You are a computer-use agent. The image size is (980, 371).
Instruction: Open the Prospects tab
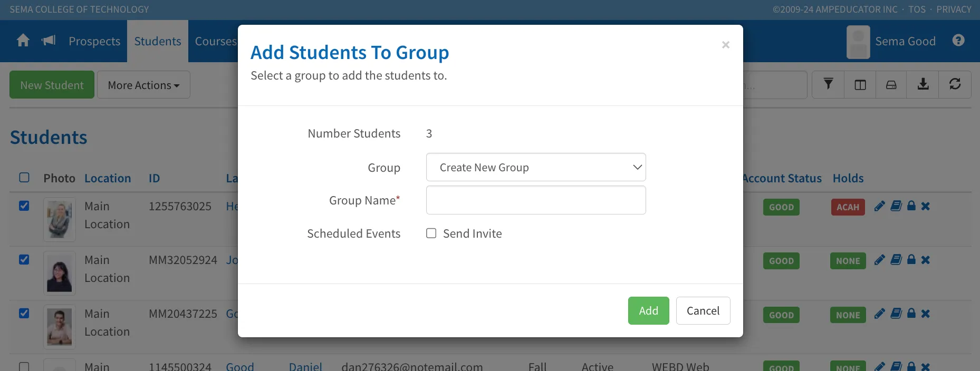[94, 41]
